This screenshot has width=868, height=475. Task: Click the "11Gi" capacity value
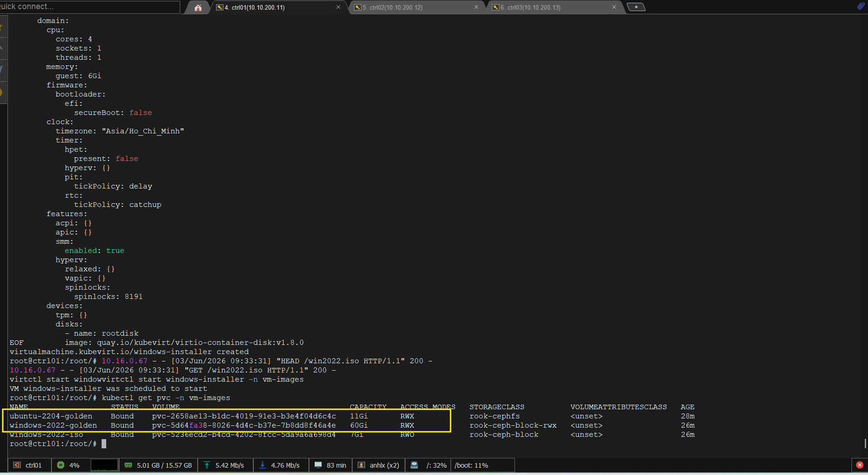click(359, 416)
